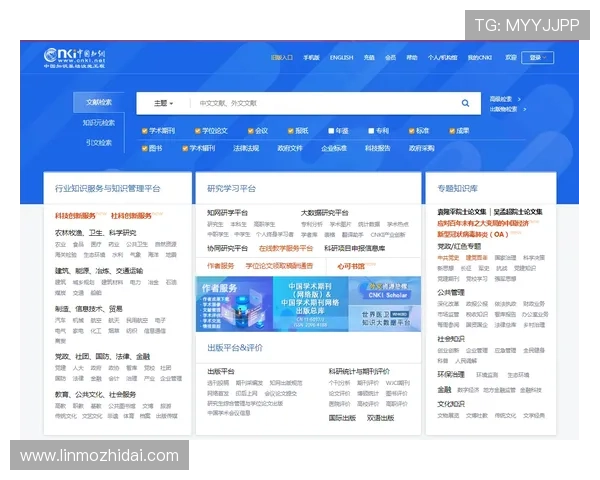
Task: Click the 企业标准 link
Action: click(334, 149)
